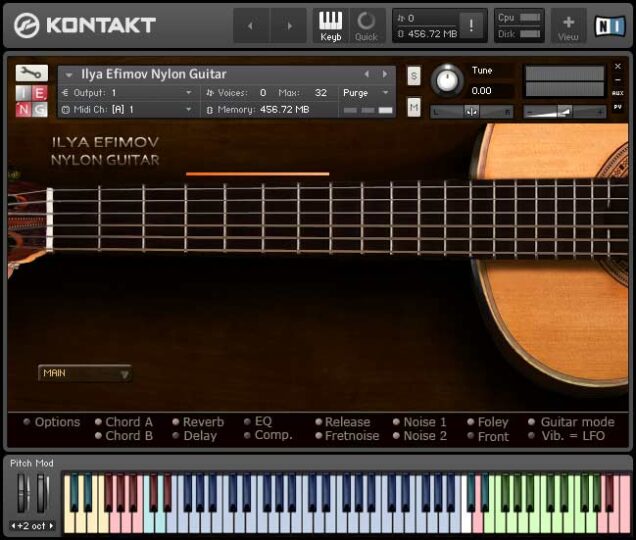Click the panic exclamation mark button
The image size is (636, 540).
point(472,26)
